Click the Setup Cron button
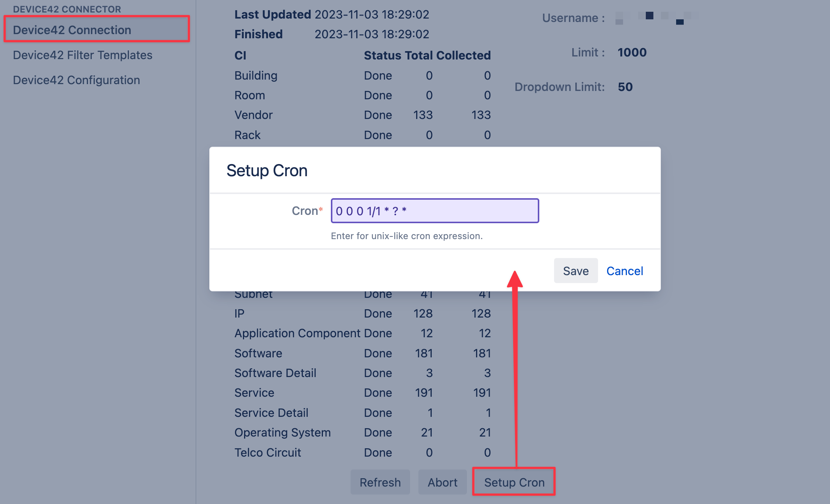Viewport: 830px width, 504px height. 514,482
